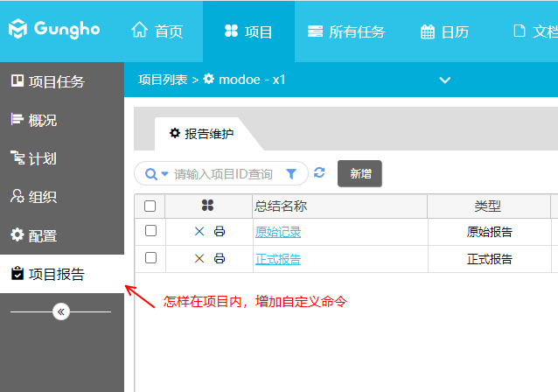Click the four-dot icon in table header

pyautogui.click(x=207, y=206)
